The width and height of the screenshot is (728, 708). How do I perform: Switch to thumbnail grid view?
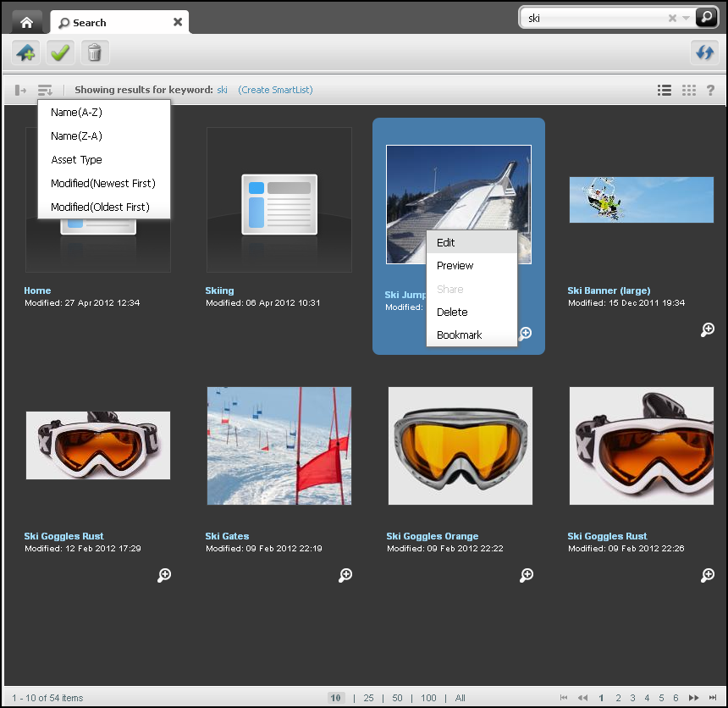click(x=688, y=90)
